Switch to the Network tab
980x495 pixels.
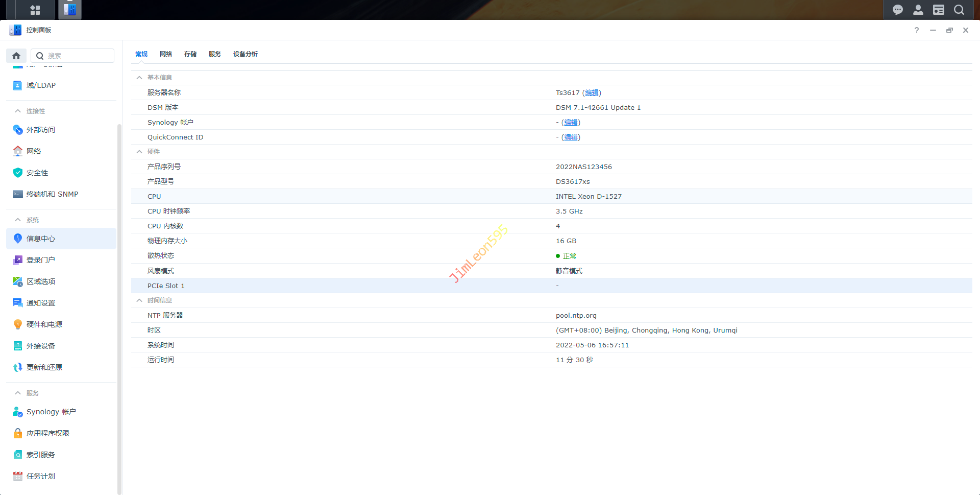tap(165, 54)
